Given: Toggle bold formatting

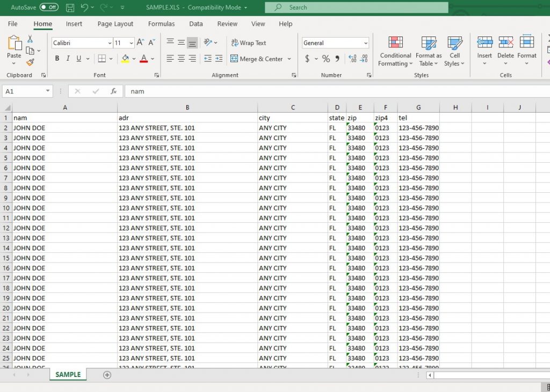Looking at the screenshot, I should click(x=57, y=59).
